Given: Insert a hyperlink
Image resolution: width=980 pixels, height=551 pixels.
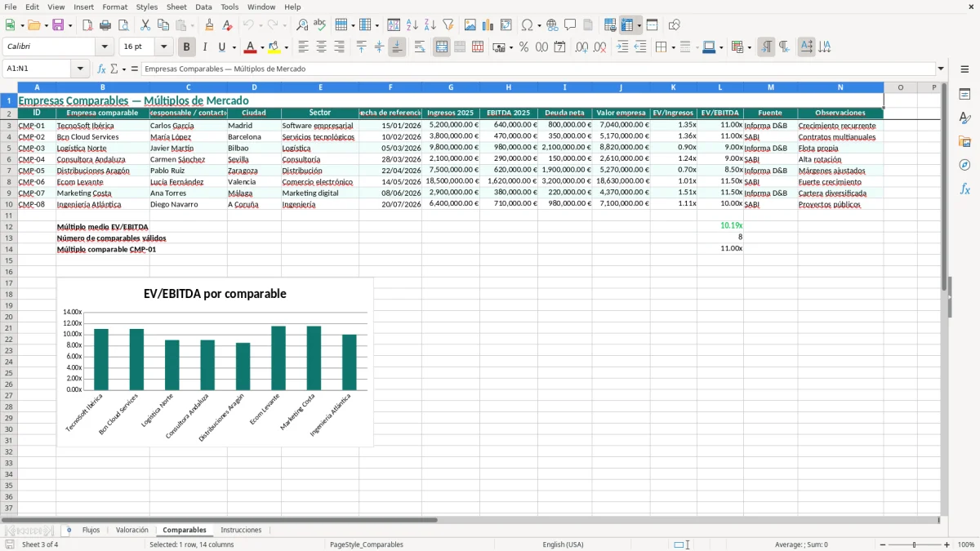Looking at the screenshot, I should [552, 25].
